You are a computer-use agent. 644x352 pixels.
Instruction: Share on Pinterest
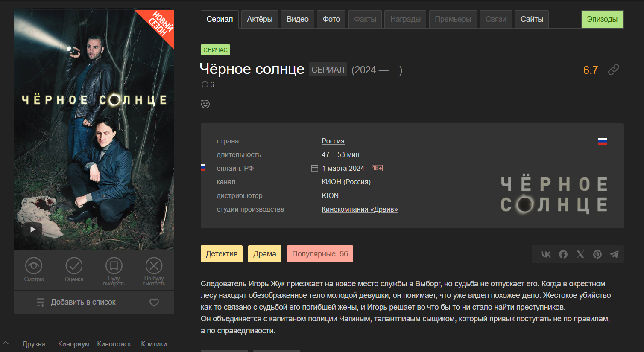597,254
